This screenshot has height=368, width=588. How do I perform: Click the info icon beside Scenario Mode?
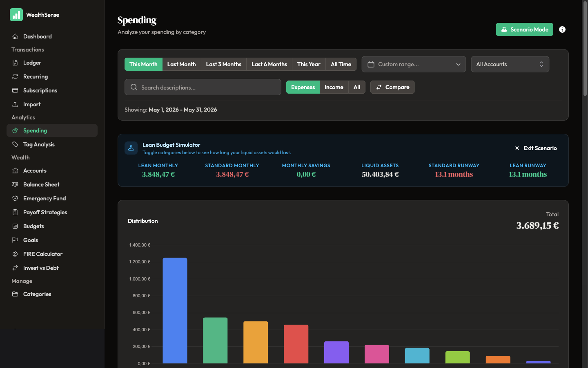pos(562,29)
